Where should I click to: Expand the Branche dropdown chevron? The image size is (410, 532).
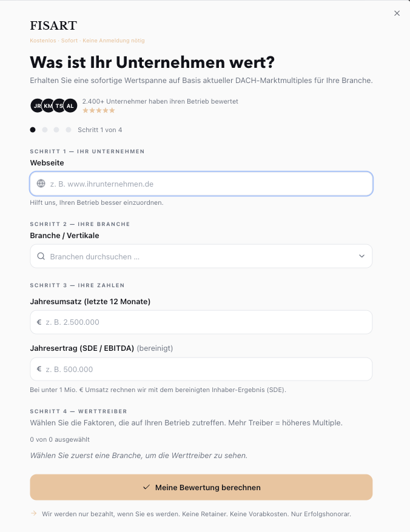click(x=361, y=256)
